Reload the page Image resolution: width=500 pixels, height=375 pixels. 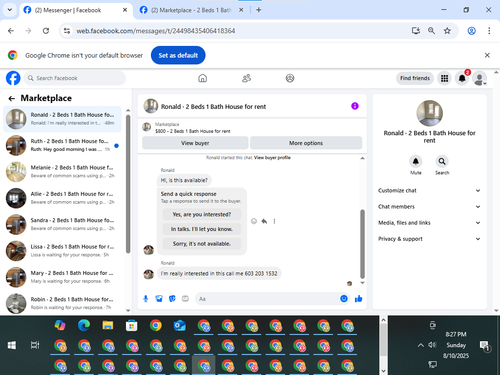[46, 31]
